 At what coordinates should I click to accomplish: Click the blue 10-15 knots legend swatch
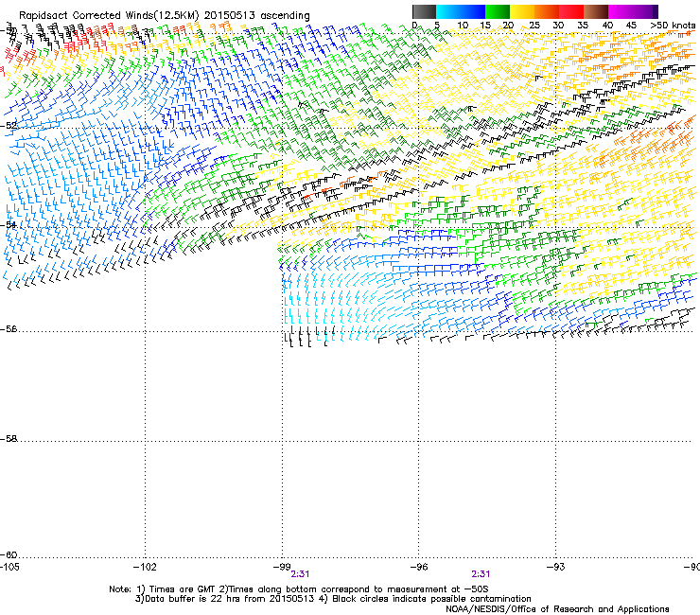[473, 11]
